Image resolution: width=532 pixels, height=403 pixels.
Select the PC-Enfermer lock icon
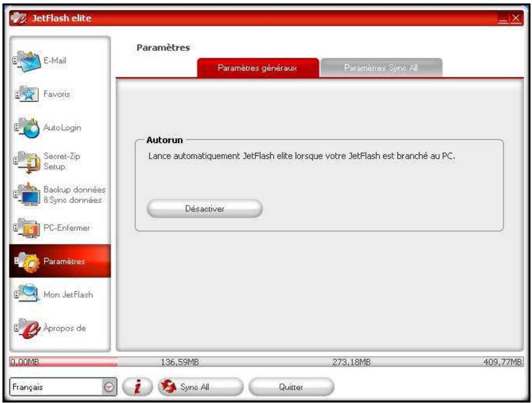coord(27,228)
